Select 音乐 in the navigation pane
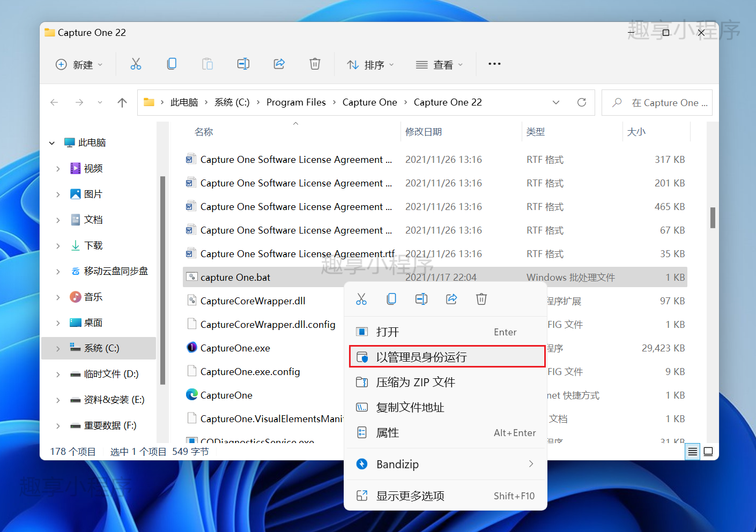756x532 pixels. 93,297
